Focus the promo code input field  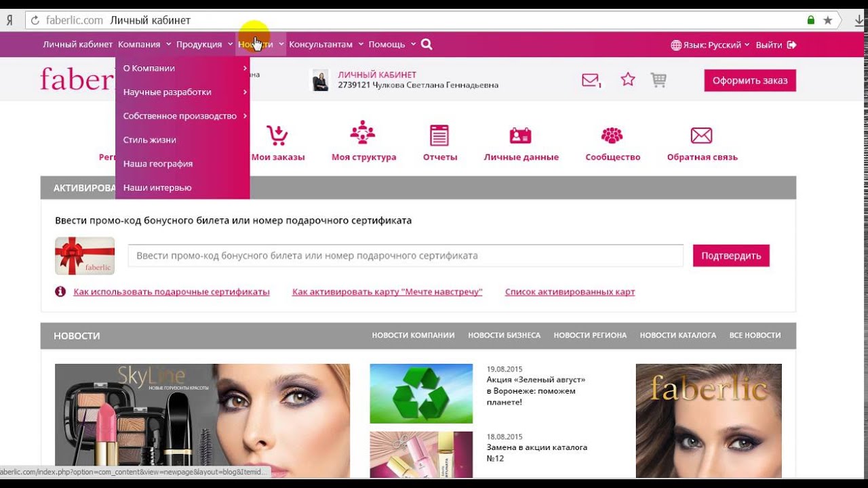click(406, 256)
